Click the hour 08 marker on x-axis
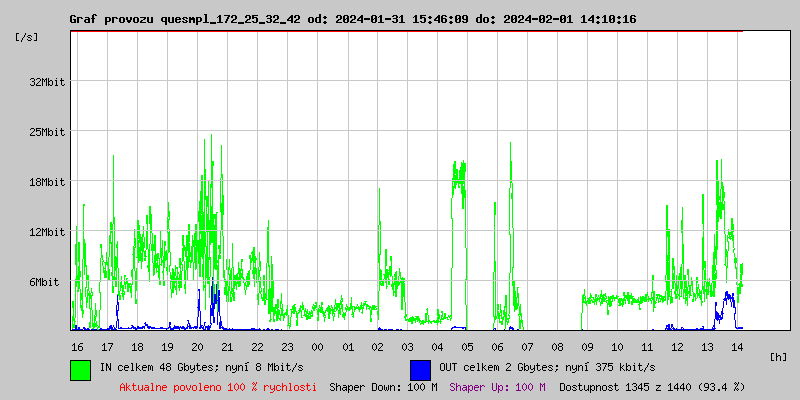This screenshot has height=400, width=800. (557, 346)
